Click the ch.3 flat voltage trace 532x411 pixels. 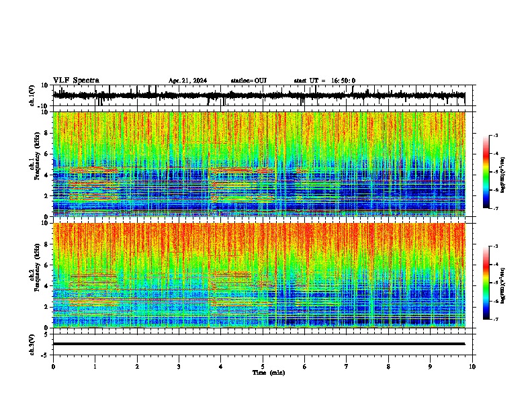click(259, 344)
